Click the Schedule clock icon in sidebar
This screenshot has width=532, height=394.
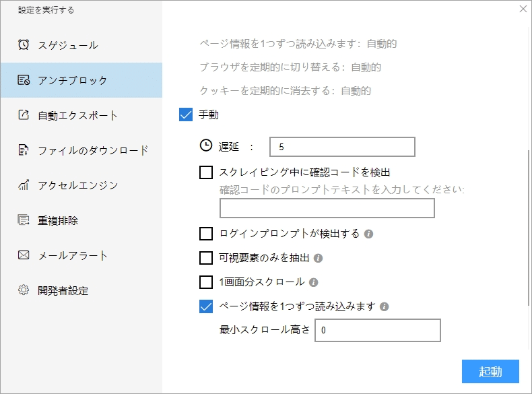click(x=24, y=45)
